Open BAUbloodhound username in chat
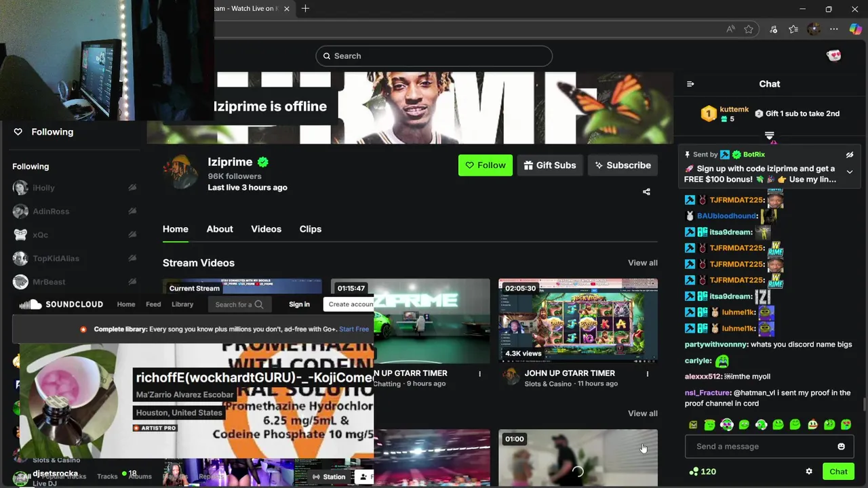 726,216
